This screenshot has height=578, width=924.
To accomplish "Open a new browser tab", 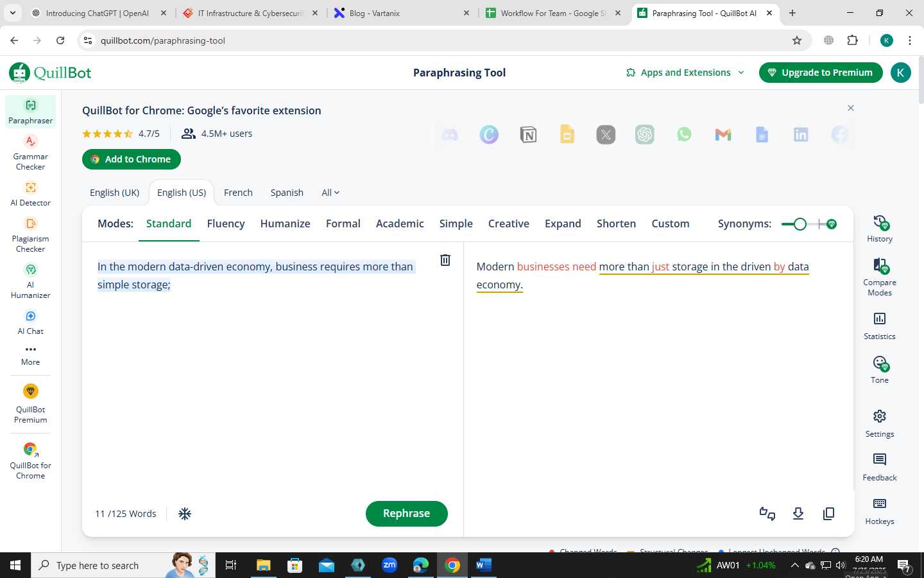I will (x=792, y=13).
